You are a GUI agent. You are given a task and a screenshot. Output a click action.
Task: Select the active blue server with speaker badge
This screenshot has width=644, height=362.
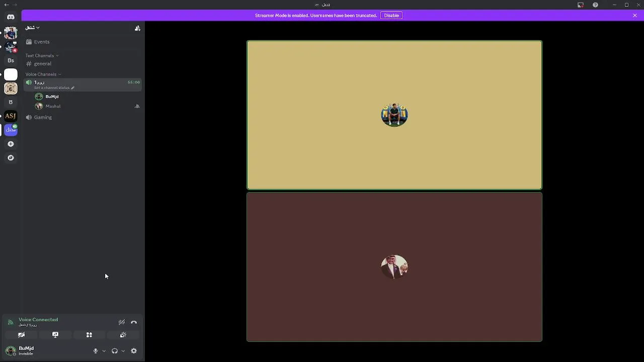coord(11,130)
